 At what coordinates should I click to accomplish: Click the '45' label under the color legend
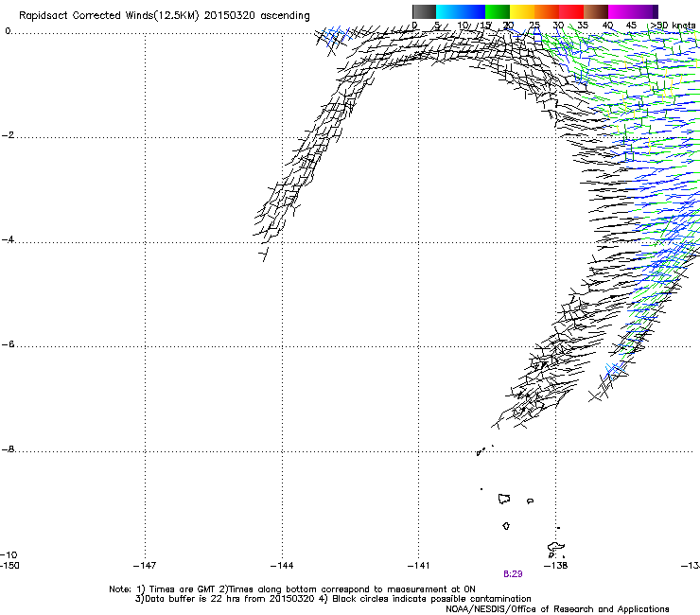click(x=631, y=26)
